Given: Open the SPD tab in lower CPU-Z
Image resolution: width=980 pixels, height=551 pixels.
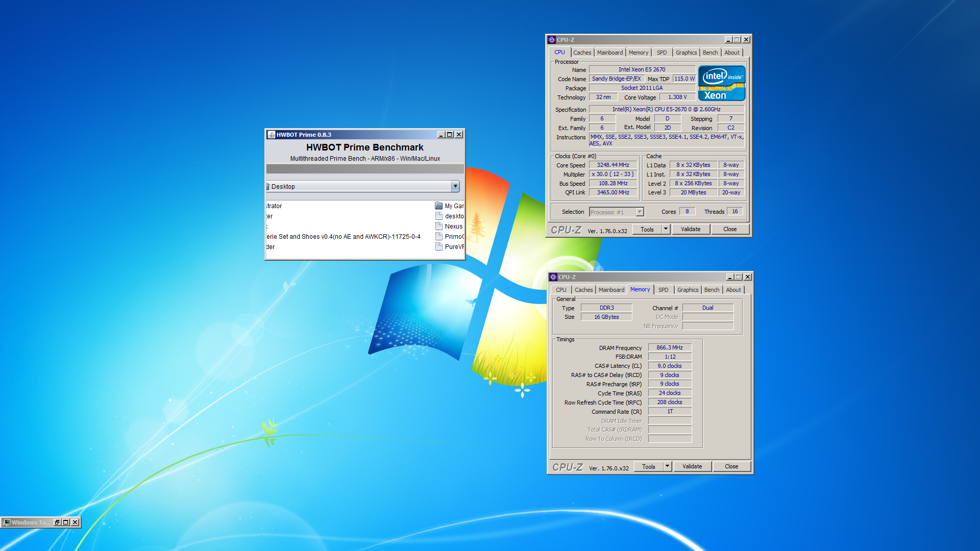Looking at the screenshot, I should (664, 290).
